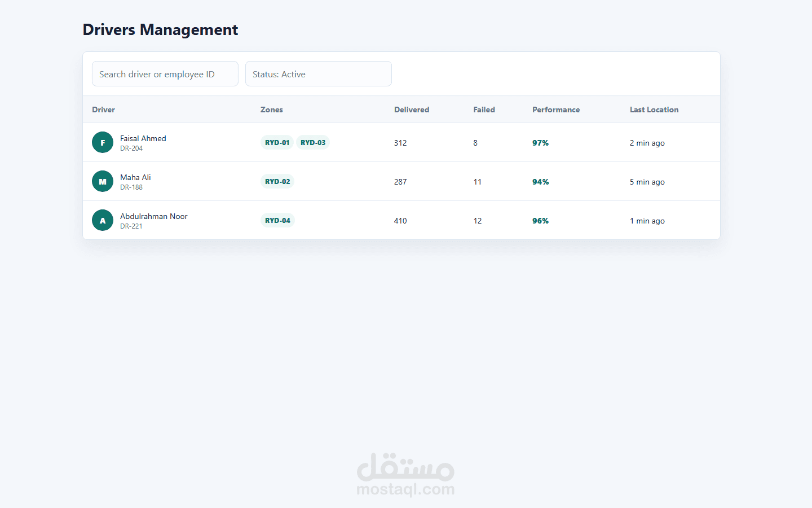Click failed count 8

click(475, 143)
